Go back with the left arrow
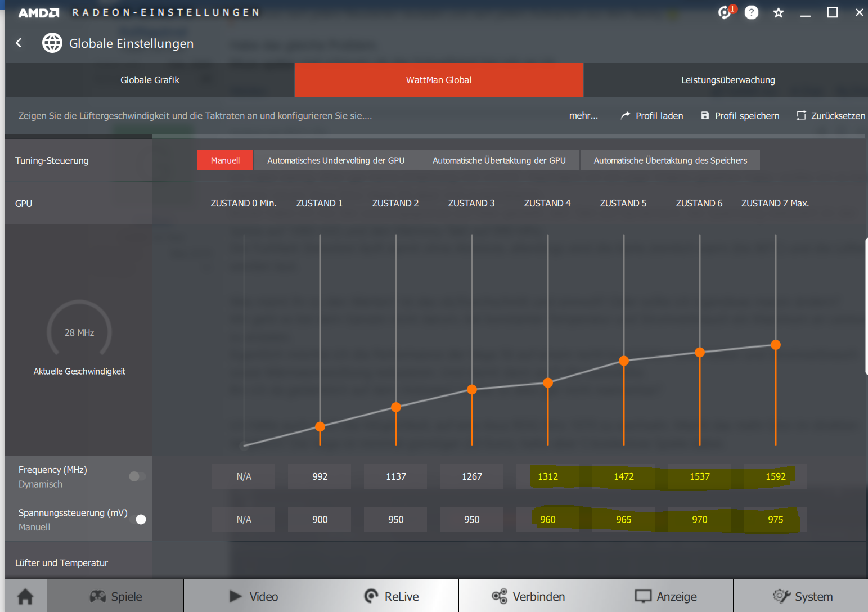This screenshot has width=868, height=612. (x=19, y=43)
